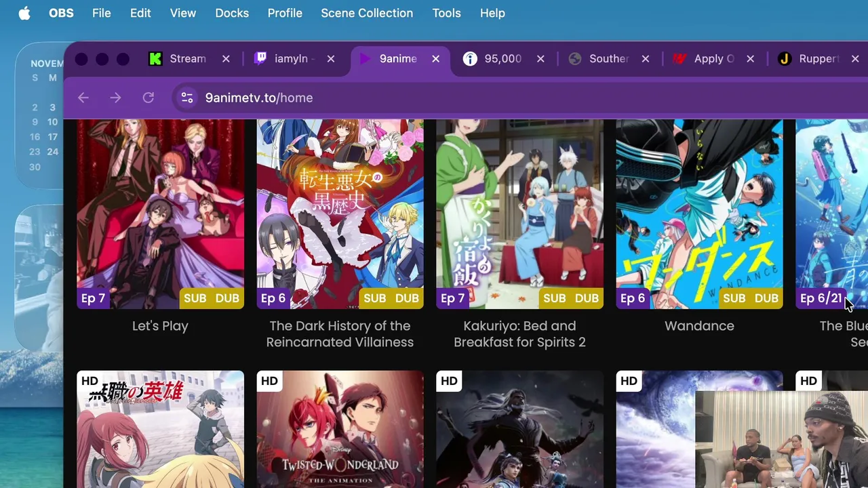Click The Dark History of the Reincarnated Villainess title

(x=340, y=334)
